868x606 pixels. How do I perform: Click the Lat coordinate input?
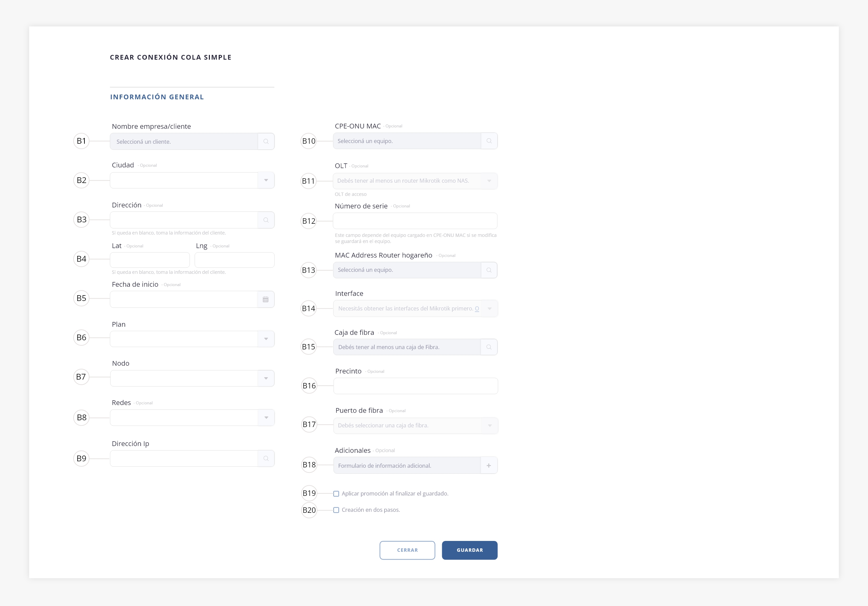[x=150, y=260]
